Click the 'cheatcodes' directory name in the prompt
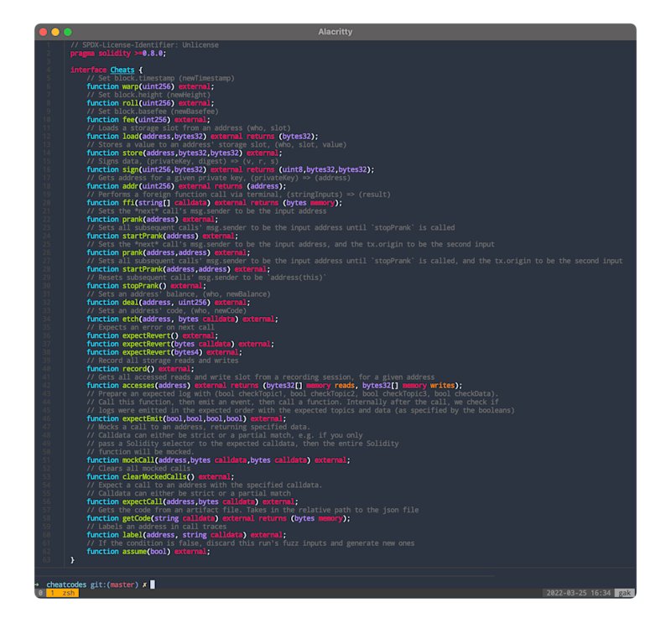 pyautogui.click(x=66, y=584)
